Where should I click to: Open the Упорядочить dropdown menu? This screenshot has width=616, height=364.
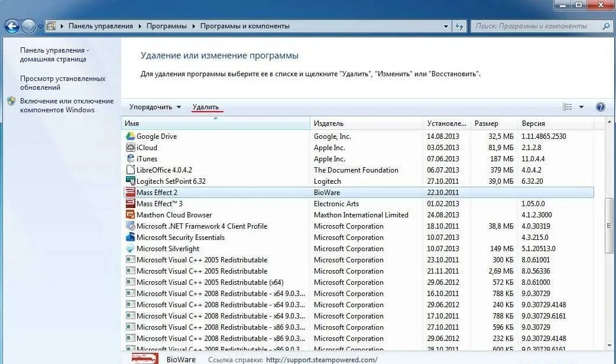[x=155, y=107]
